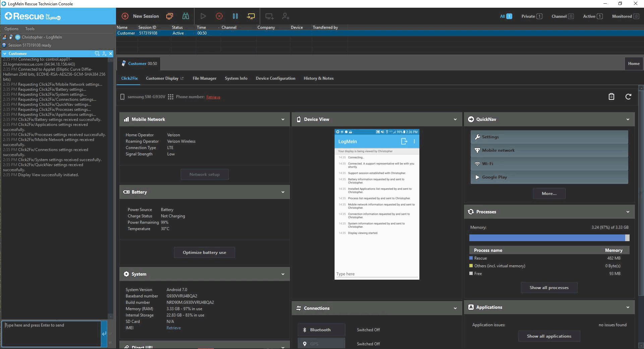Viewport: 644px width, 349px height.
Task: Pause the session with the hold icon
Action: 235,16
